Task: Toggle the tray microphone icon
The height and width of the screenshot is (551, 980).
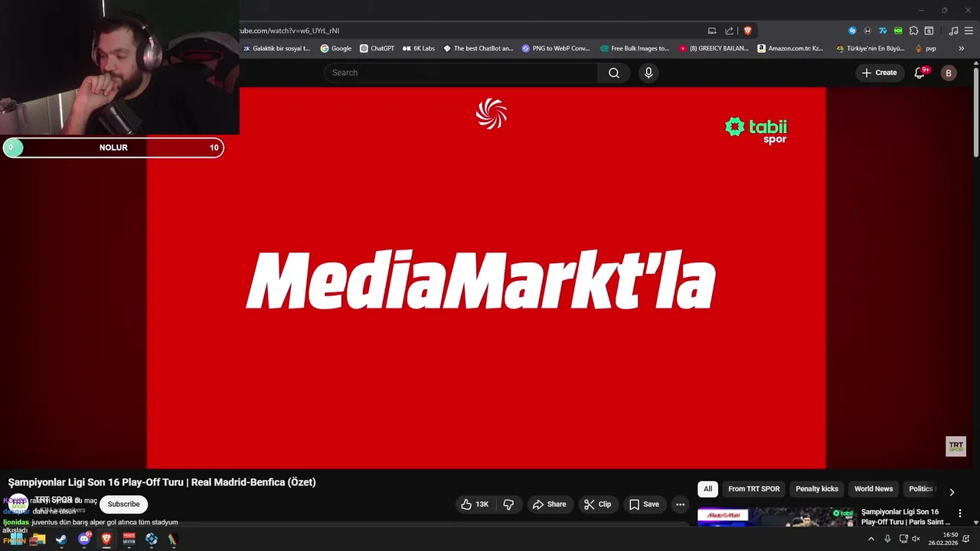Action: coord(887,539)
